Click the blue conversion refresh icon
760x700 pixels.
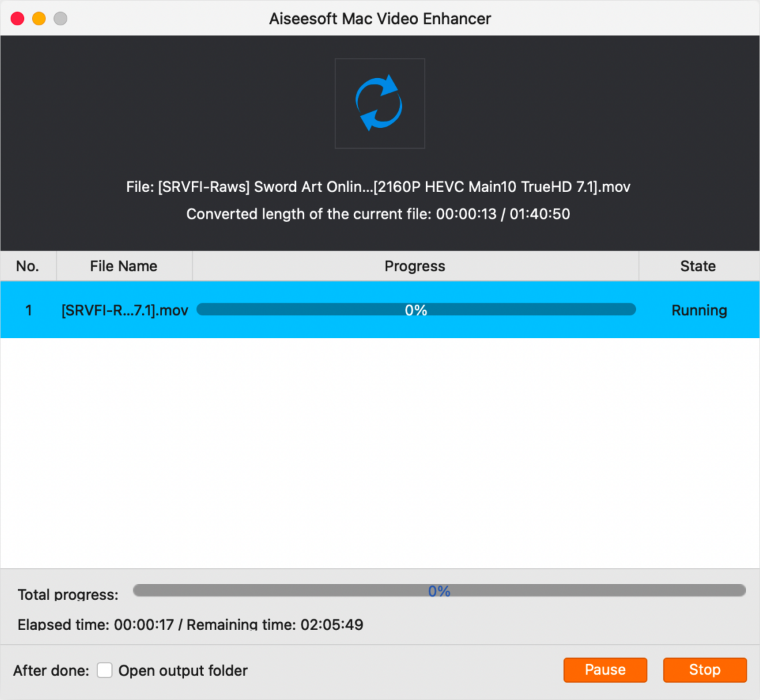pyautogui.click(x=379, y=103)
